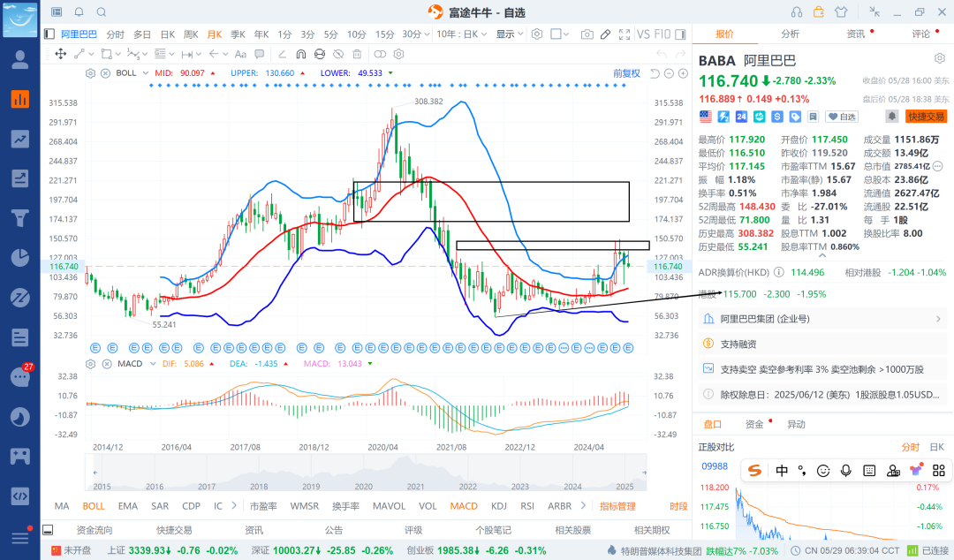This screenshot has width=954, height=560.
Task: Open the 分析 analysis tab
Action: 791,34
